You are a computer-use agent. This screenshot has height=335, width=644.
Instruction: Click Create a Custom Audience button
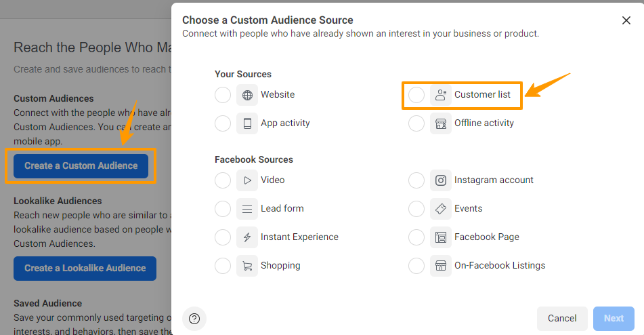tap(81, 165)
